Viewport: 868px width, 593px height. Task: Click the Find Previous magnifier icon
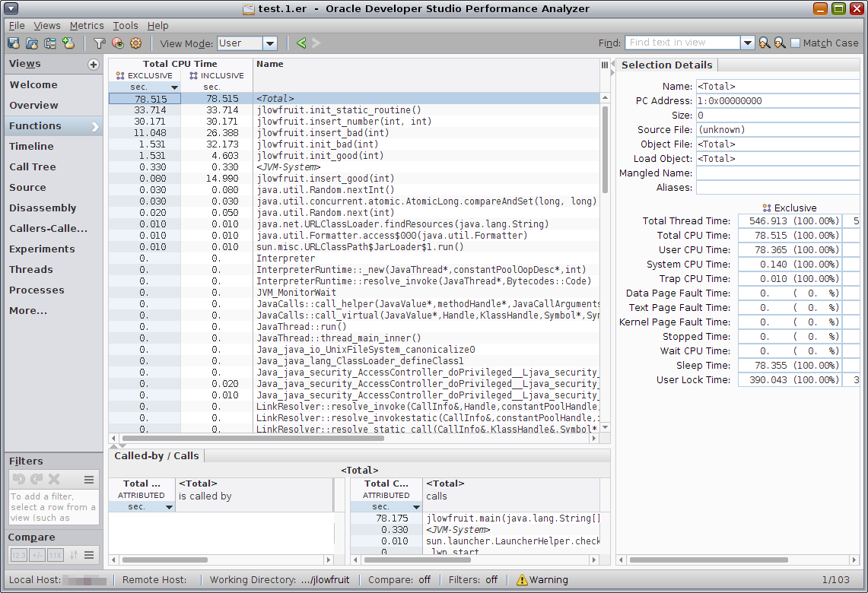pyautogui.click(x=764, y=43)
